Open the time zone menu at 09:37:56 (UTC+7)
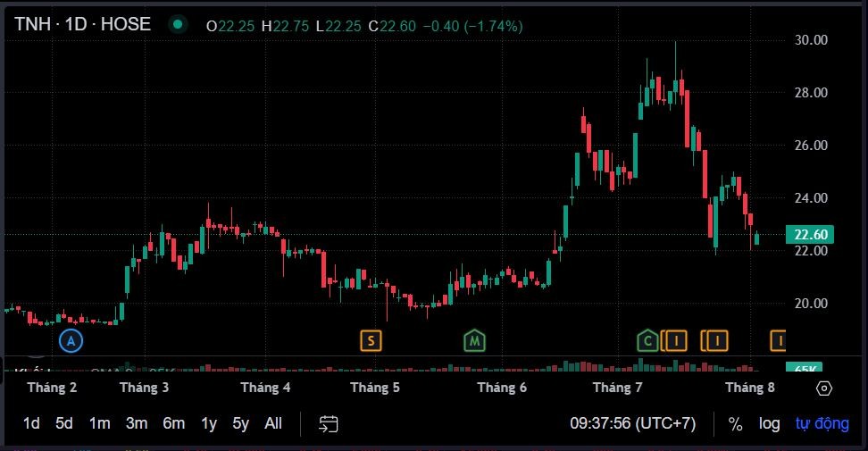Viewport: 868px width, 451px height. click(x=632, y=423)
